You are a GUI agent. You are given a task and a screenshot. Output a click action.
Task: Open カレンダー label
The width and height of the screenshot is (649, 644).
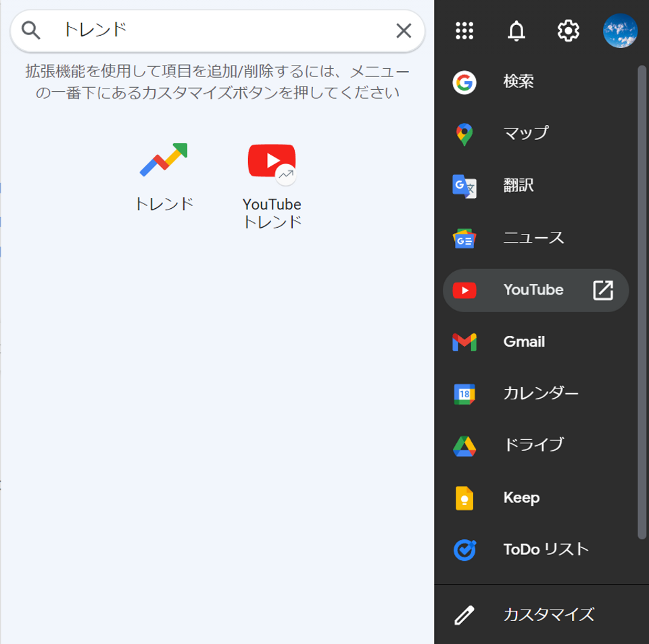541,393
